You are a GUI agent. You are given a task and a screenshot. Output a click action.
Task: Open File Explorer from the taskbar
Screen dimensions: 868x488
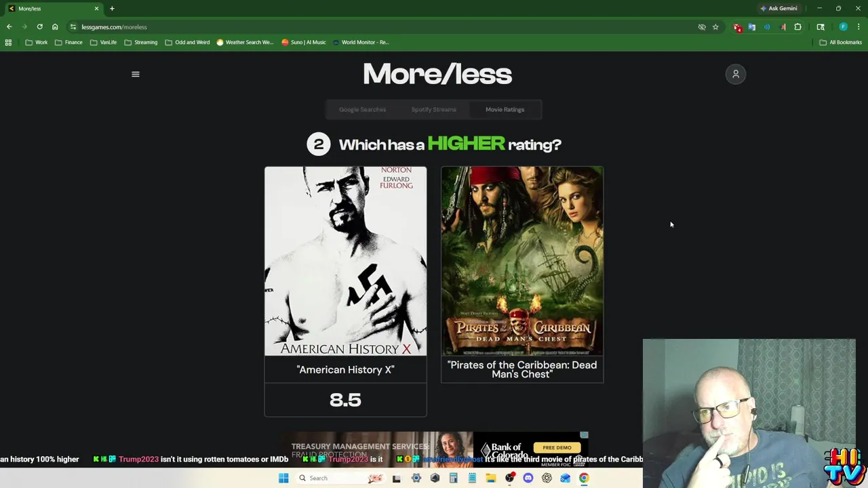(491, 478)
